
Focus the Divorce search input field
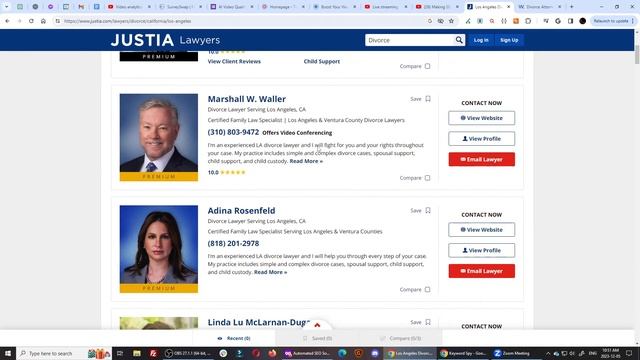[x=410, y=40]
